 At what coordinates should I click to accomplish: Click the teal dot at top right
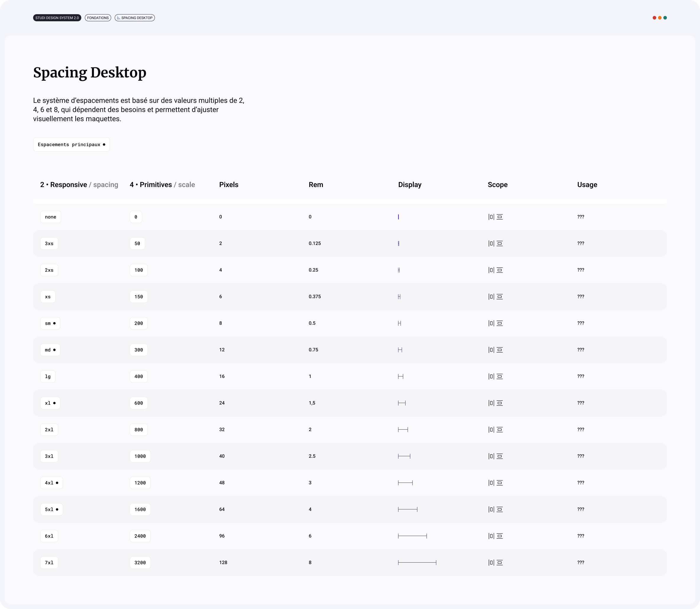click(x=665, y=18)
